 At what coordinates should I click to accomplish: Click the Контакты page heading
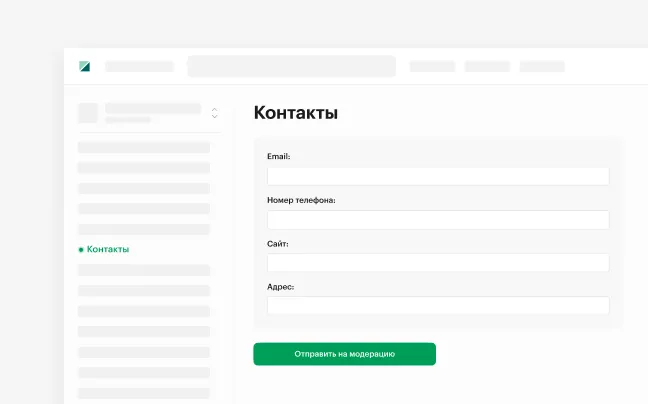pos(296,112)
